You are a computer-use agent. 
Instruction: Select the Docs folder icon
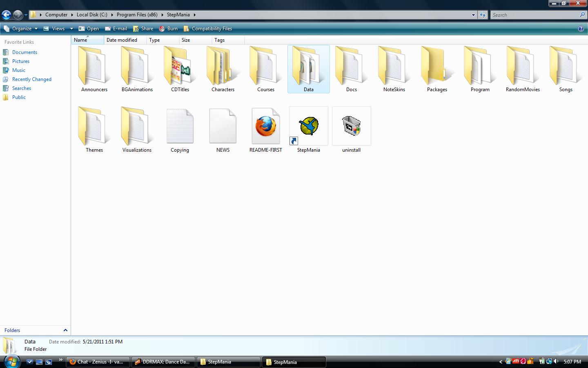click(351, 65)
